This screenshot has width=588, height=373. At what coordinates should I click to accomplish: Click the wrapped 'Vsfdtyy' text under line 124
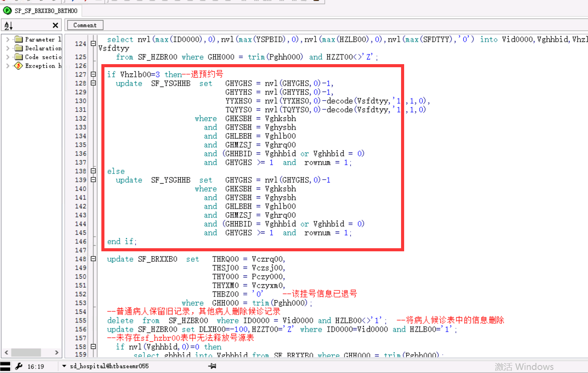click(x=114, y=48)
